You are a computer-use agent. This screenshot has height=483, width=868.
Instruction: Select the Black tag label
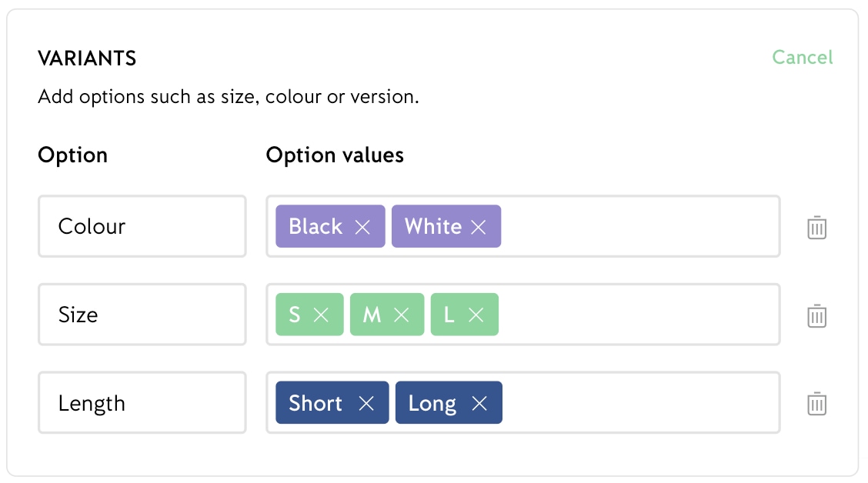(315, 226)
